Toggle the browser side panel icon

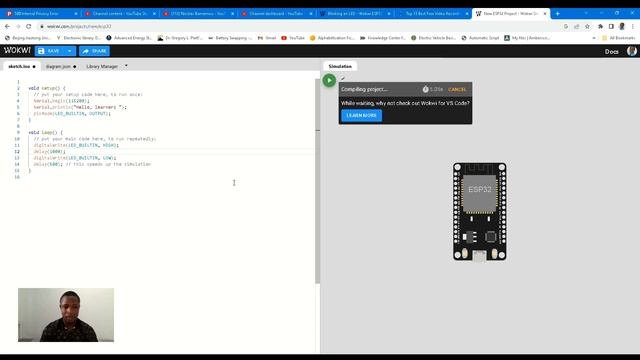[611, 26]
